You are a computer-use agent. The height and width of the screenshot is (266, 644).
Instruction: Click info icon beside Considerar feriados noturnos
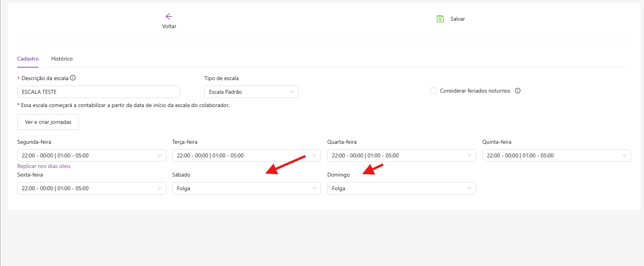(517, 91)
